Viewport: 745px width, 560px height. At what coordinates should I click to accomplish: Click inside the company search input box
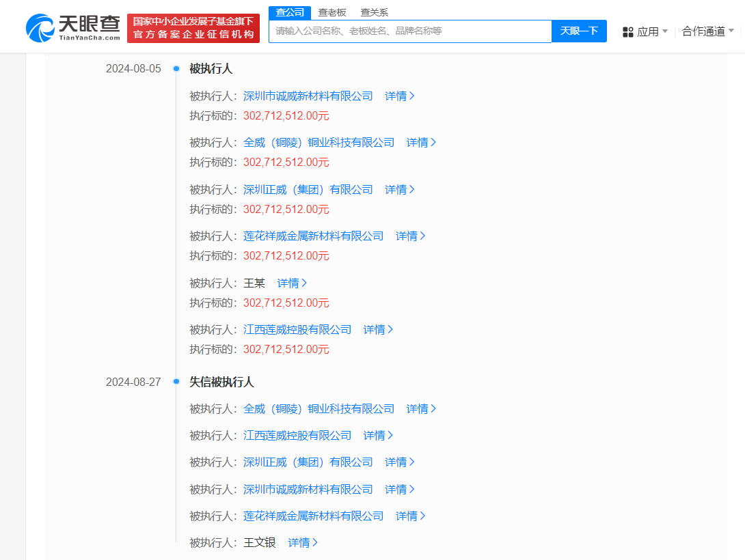click(410, 31)
